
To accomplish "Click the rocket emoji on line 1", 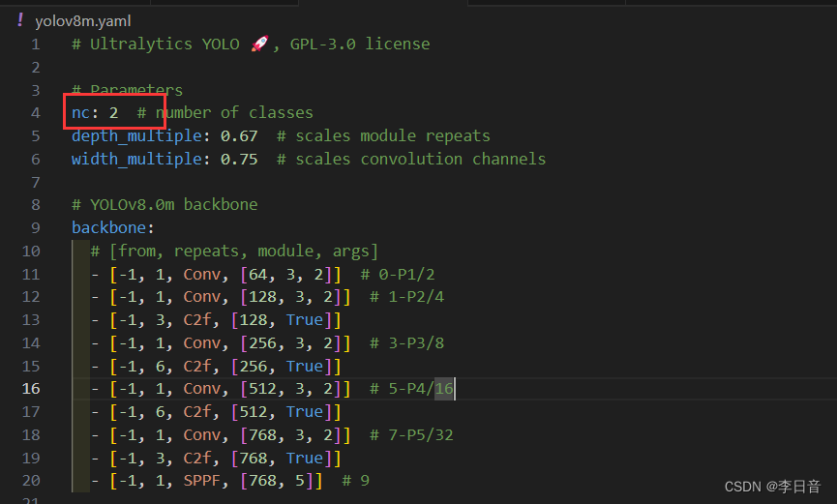I will (259, 44).
